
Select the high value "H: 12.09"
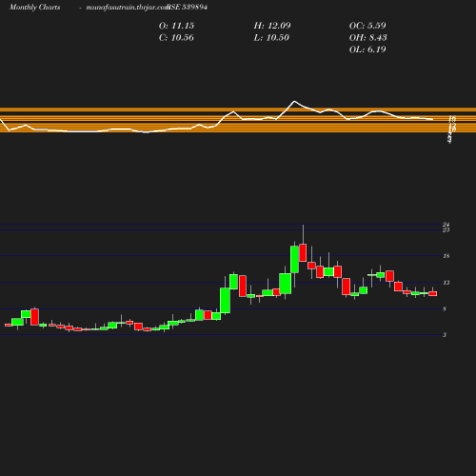tap(272, 26)
